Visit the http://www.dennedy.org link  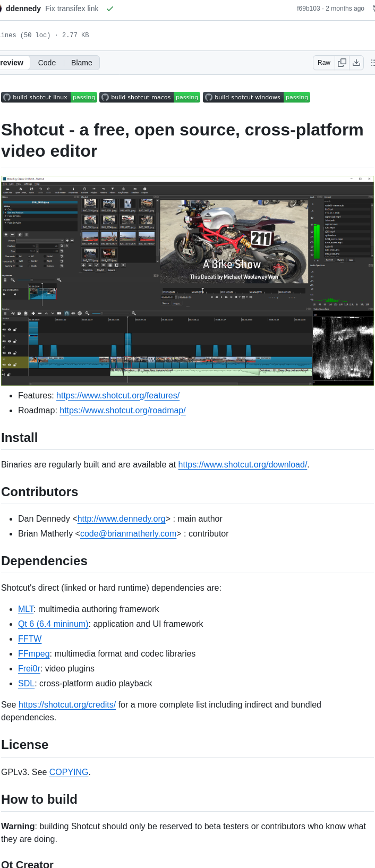pyautogui.click(x=122, y=518)
